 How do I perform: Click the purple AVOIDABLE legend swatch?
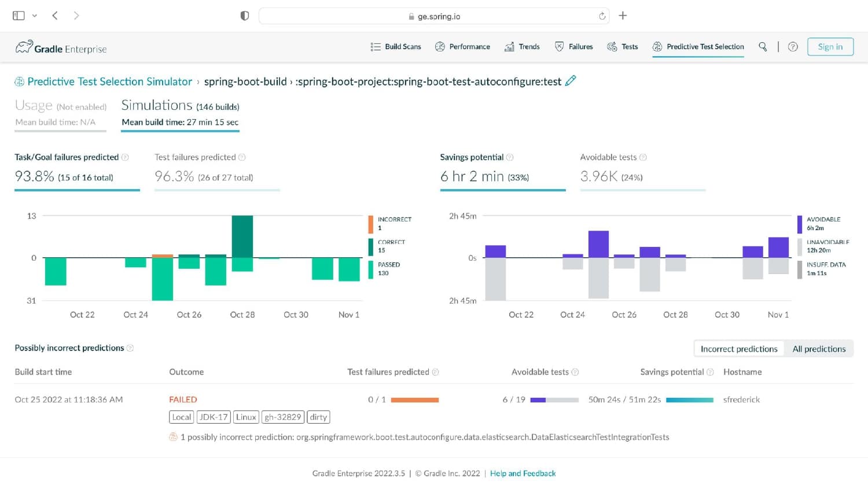[800, 224]
